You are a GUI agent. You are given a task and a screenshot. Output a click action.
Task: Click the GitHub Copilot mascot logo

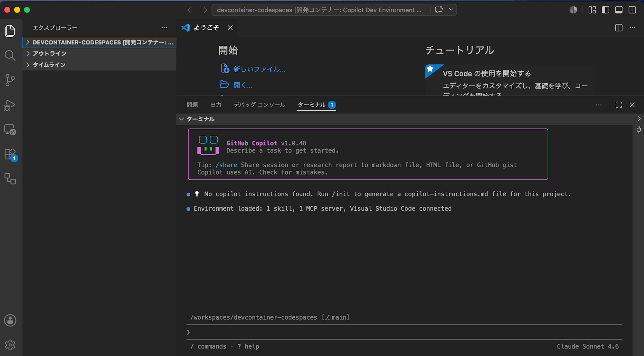click(208, 145)
